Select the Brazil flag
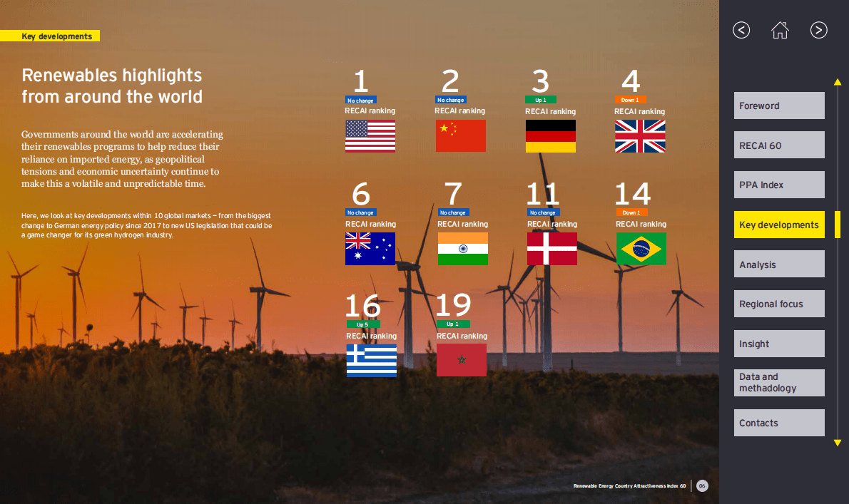The height and width of the screenshot is (504, 849). click(641, 249)
